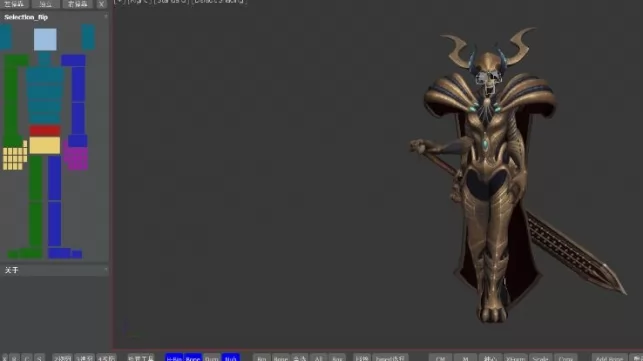Viewport: 643px width, 361px height.
Task: Select the teal torso block of the figure
Action: coord(45,95)
